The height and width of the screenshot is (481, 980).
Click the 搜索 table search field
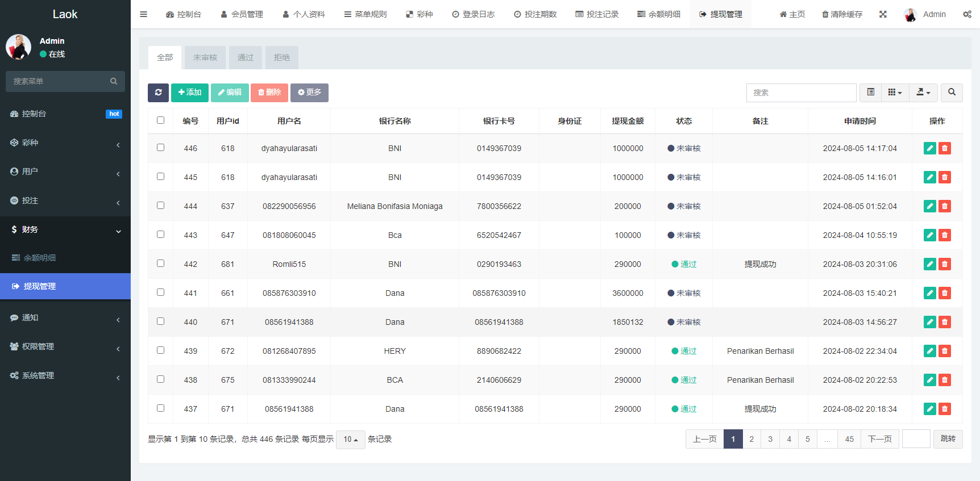[x=801, y=93]
